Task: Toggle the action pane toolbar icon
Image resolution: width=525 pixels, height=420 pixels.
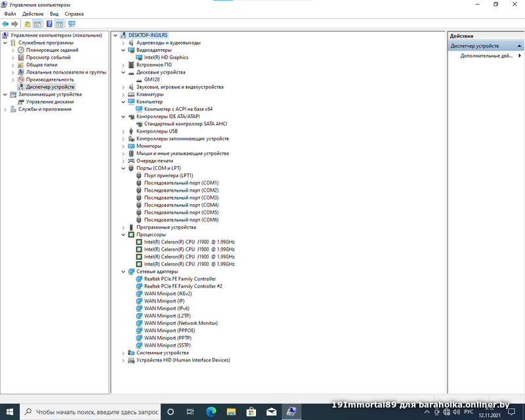Action: click(59, 24)
